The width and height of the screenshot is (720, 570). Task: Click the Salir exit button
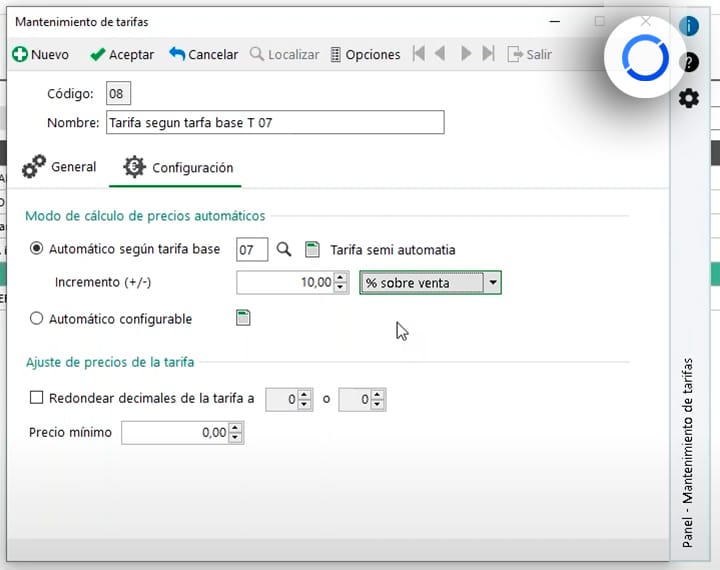click(x=529, y=54)
